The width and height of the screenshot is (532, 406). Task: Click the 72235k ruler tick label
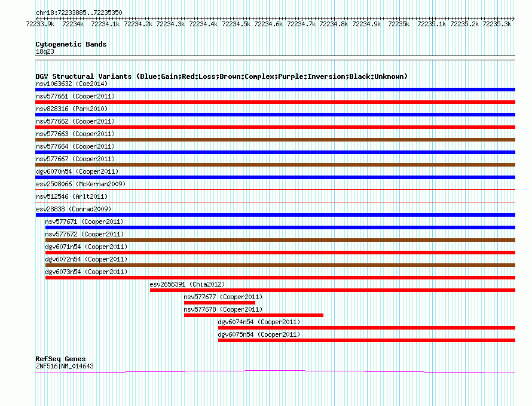point(399,24)
